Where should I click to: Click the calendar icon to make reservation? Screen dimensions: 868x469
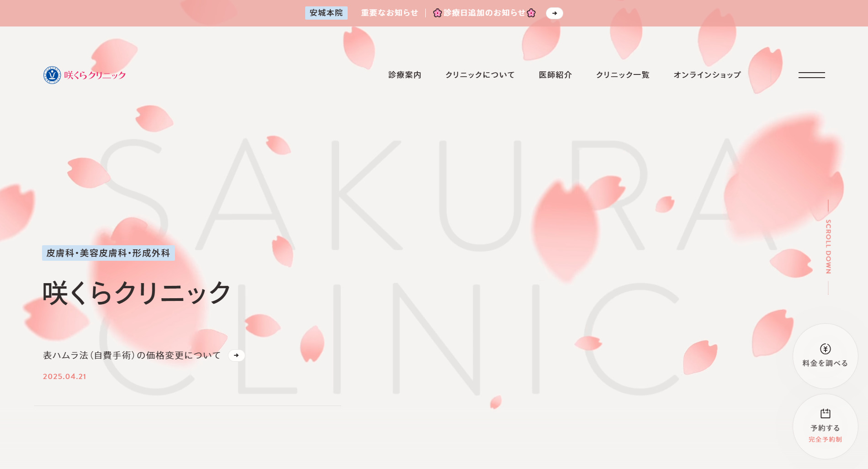pyautogui.click(x=825, y=414)
